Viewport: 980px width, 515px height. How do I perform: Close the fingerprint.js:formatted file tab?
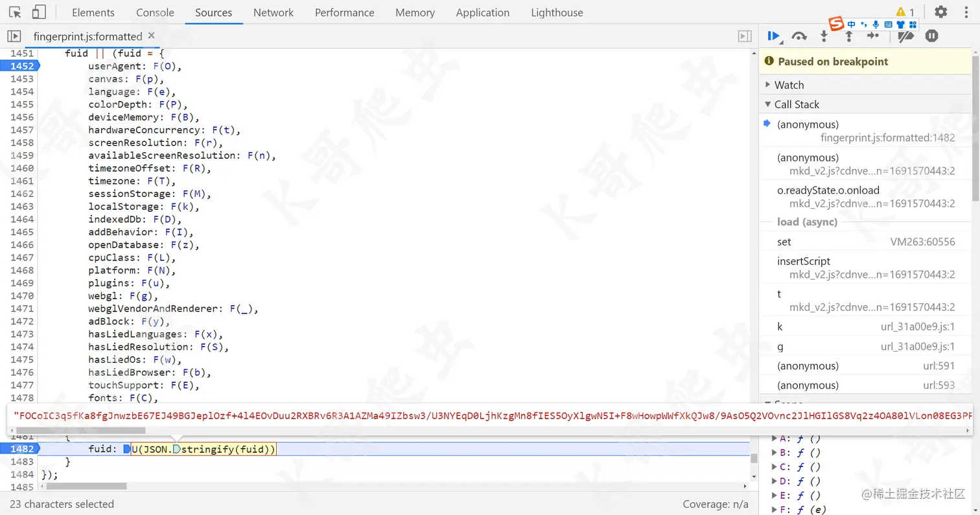pos(152,36)
